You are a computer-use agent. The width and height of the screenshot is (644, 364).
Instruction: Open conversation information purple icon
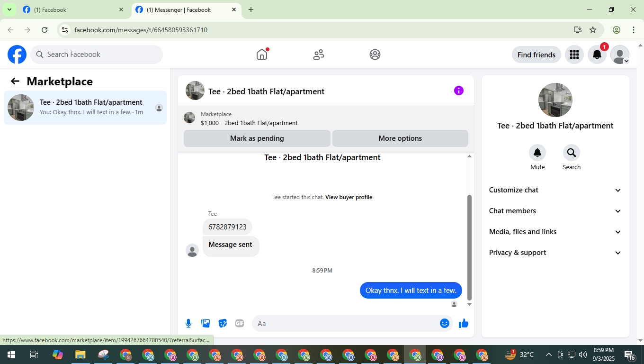click(x=459, y=91)
